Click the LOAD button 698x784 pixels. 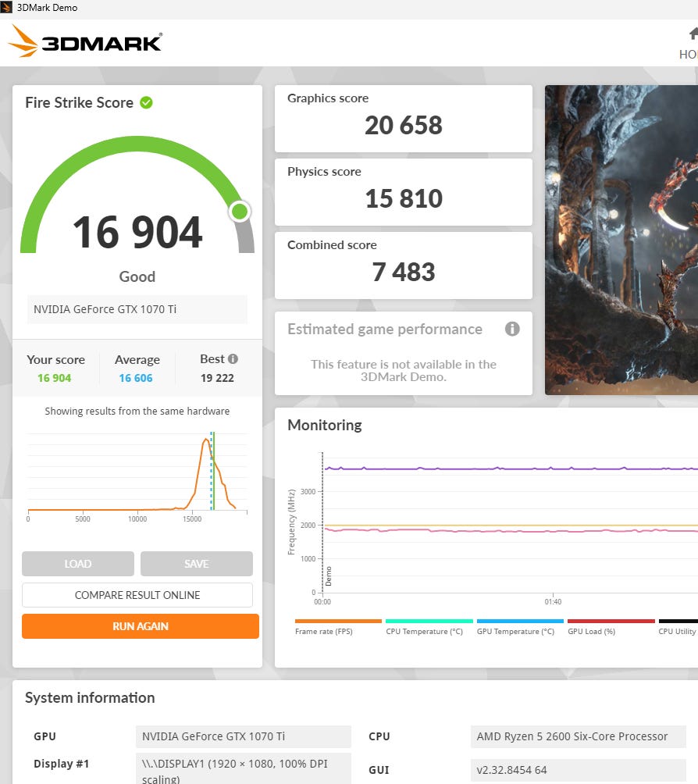pos(78,564)
